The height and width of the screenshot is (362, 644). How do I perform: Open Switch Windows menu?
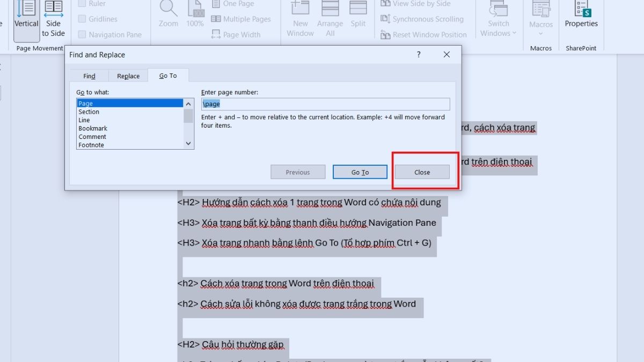coord(499,19)
